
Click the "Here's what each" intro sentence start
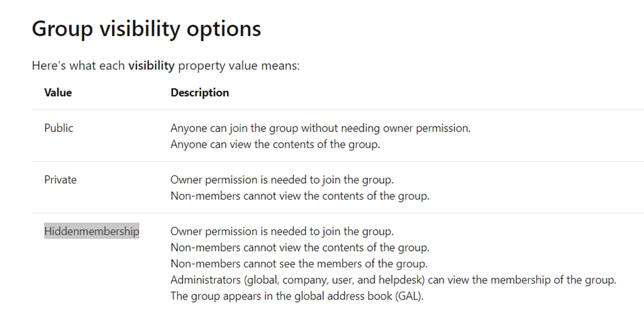point(79,65)
